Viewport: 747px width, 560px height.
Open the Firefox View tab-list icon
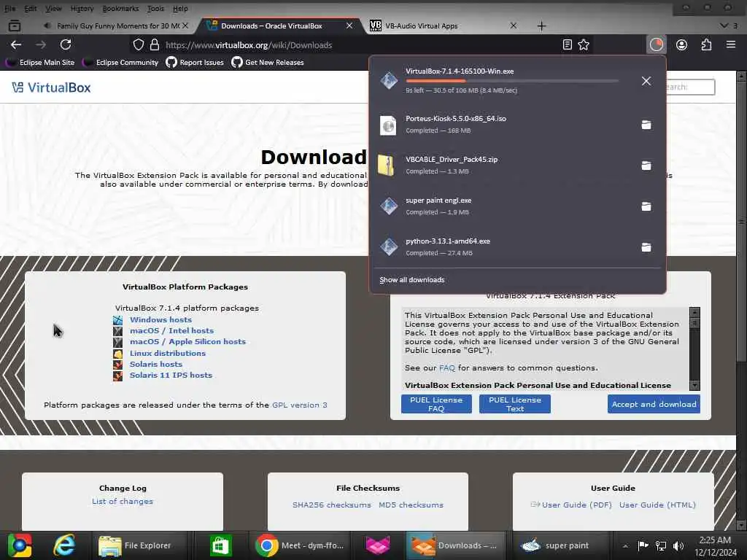click(x=15, y=26)
